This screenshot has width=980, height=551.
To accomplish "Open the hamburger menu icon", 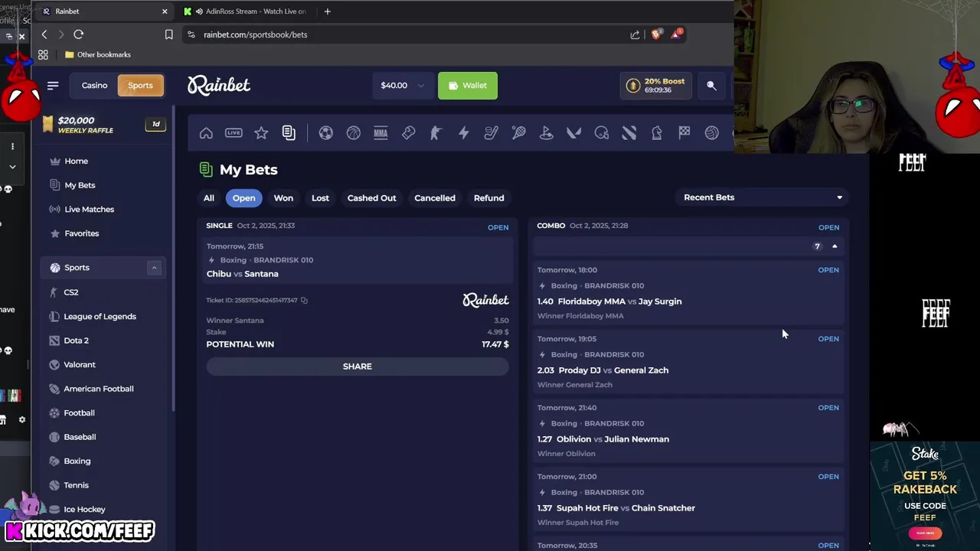I will 53,86.
